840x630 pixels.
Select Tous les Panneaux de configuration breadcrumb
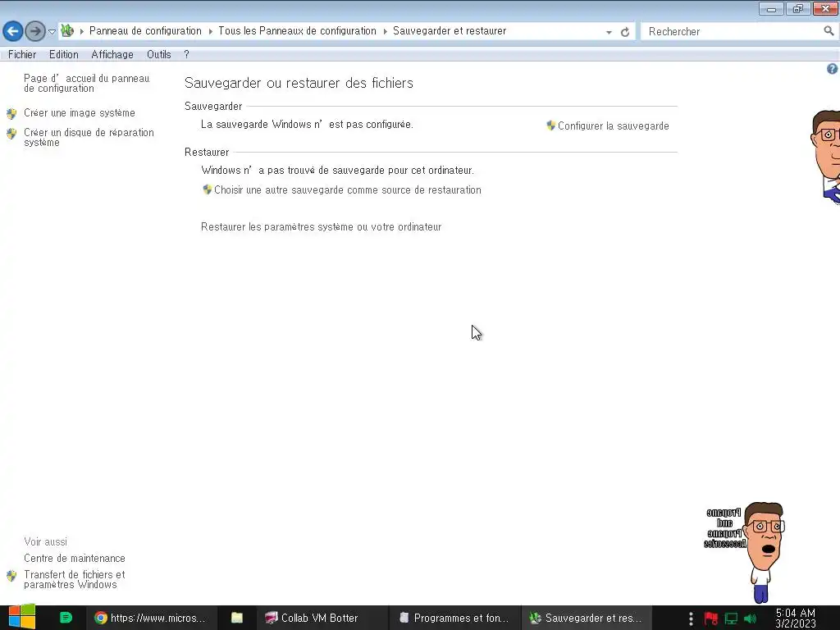coord(297,30)
